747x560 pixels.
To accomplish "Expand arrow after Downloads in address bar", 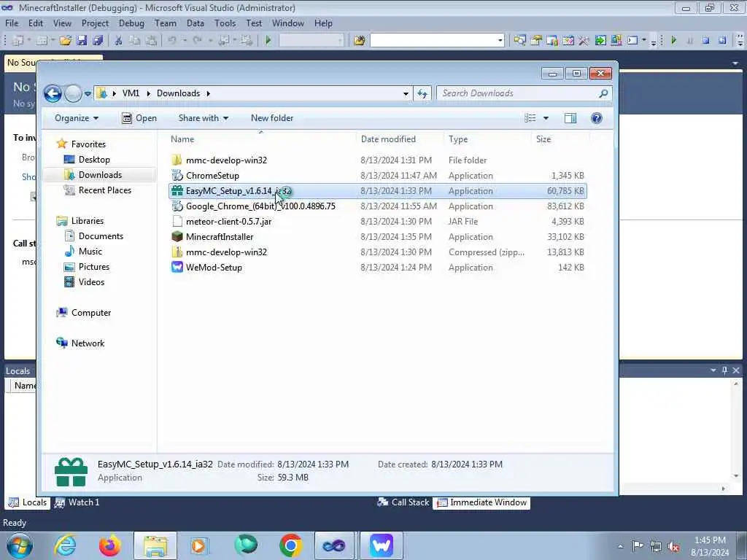I will click(208, 93).
